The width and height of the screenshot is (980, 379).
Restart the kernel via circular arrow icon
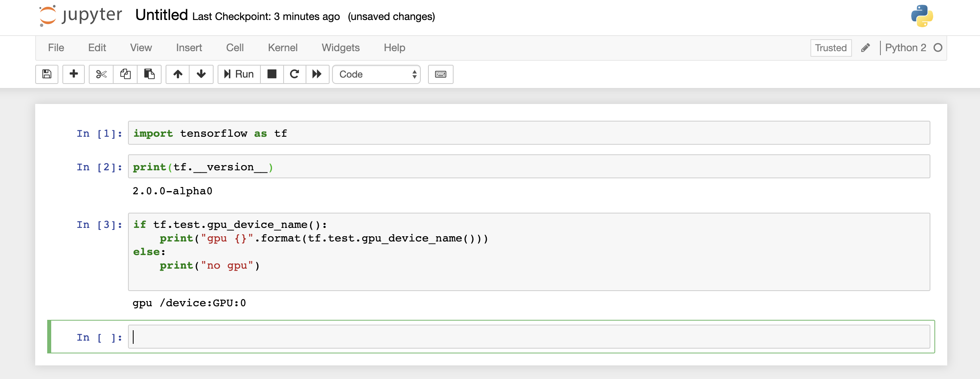tap(295, 74)
